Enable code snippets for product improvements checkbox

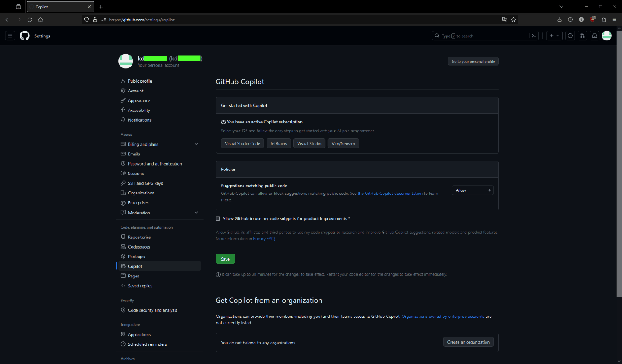click(x=218, y=218)
